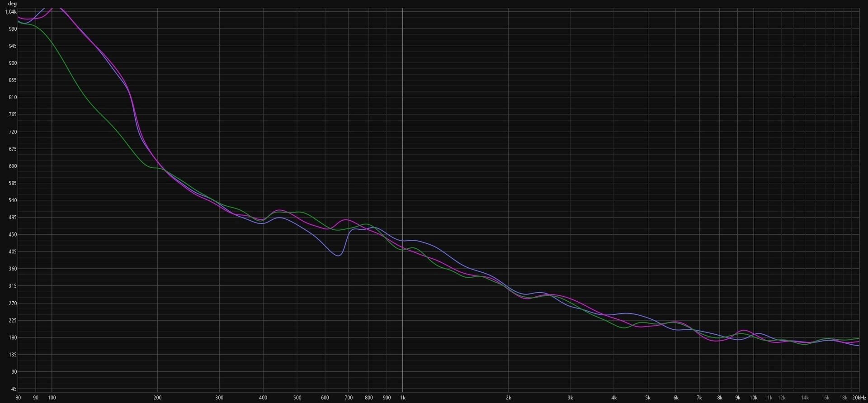
Task: Click the 450 degree axis label
Action: 13,235
